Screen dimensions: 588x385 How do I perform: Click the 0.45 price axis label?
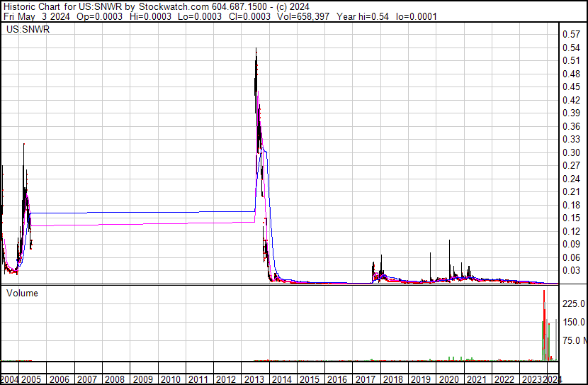571,87
